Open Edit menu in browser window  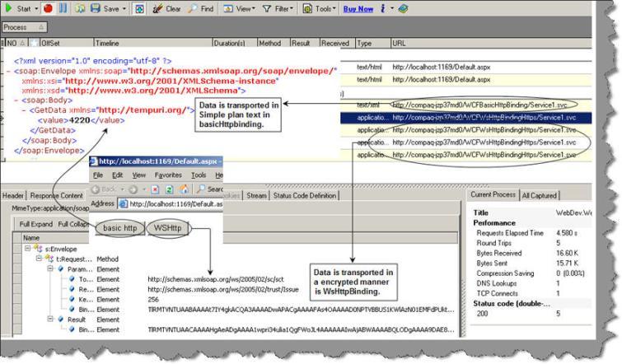point(118,175)
